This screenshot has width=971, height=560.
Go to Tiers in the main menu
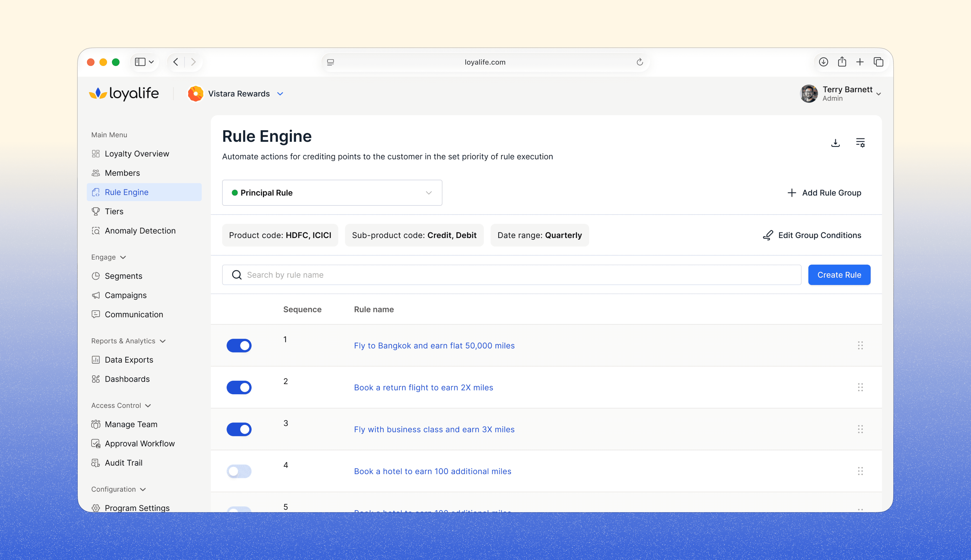click(x=114, y=212)
